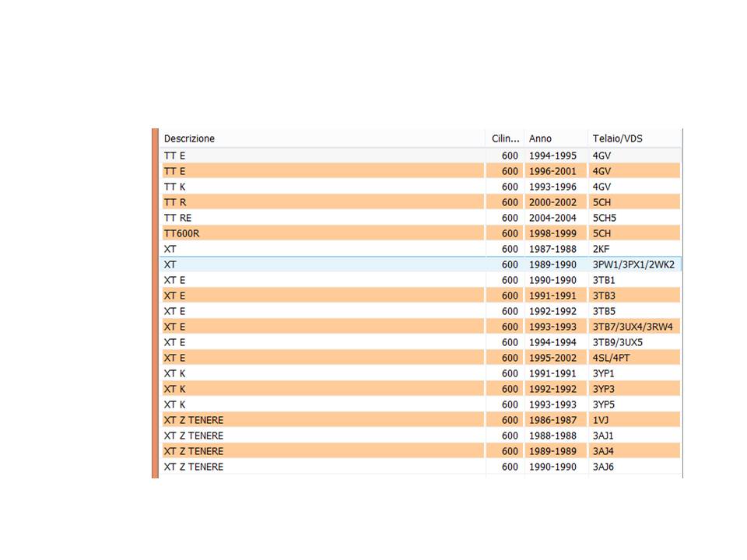Select XT Z TENERE row dated 1990-1990
Viewport: 747px width, 560px height.
tap(421, 467)
